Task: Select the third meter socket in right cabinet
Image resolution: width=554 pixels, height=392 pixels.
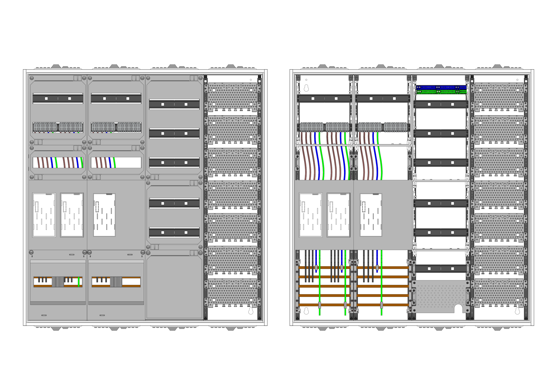Action: coord(371,215)
